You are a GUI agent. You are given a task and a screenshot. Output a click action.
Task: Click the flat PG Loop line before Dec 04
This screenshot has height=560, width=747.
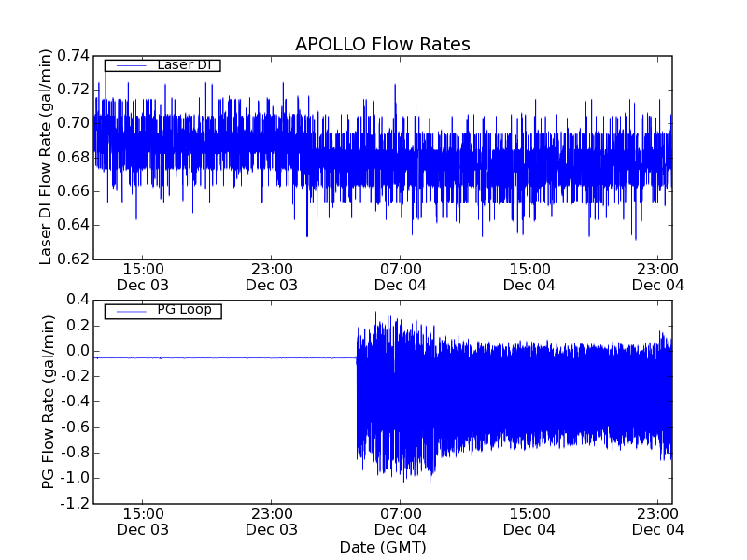(x=225, y=357)
